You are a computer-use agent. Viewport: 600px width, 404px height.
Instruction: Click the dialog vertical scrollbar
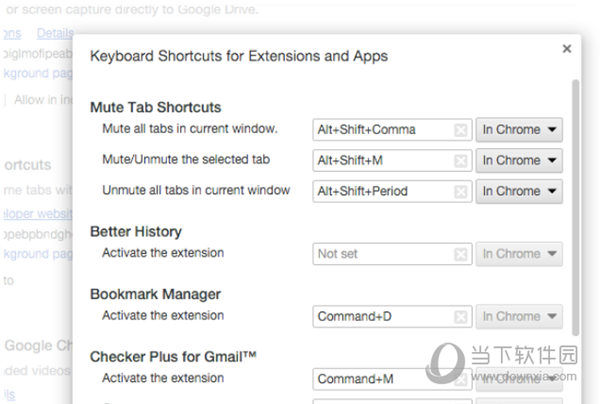pos(575,208)
